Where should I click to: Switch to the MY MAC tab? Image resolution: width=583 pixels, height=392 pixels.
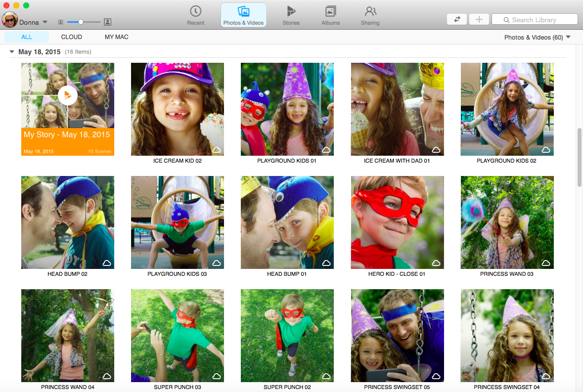(x=116, y=37)
